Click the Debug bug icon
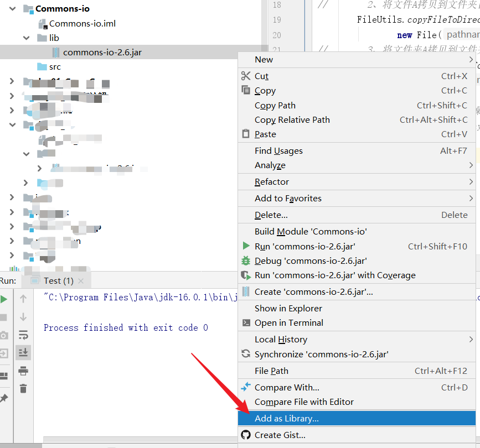 click(246, 261)
